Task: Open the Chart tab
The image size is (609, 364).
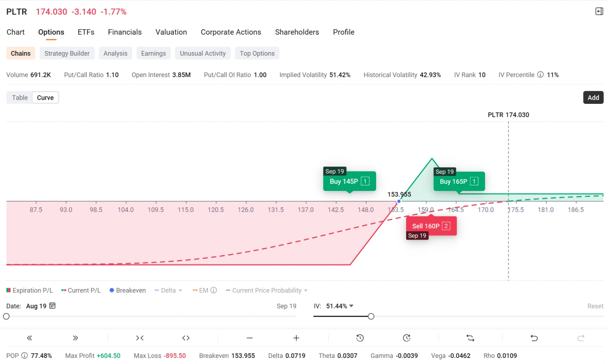Action: (x=16, y=32)
